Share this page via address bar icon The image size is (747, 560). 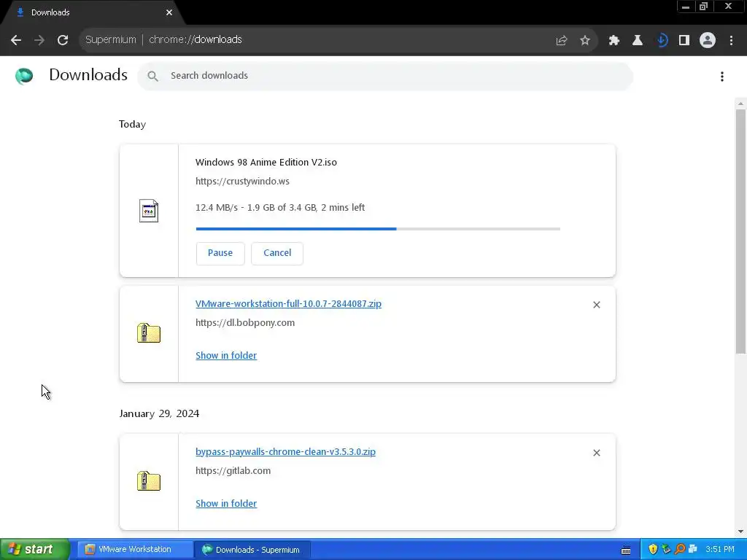tap(562, 41)
